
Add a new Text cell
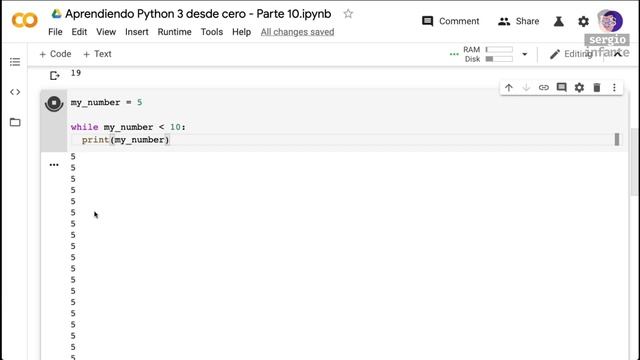[x=97, y=54]
